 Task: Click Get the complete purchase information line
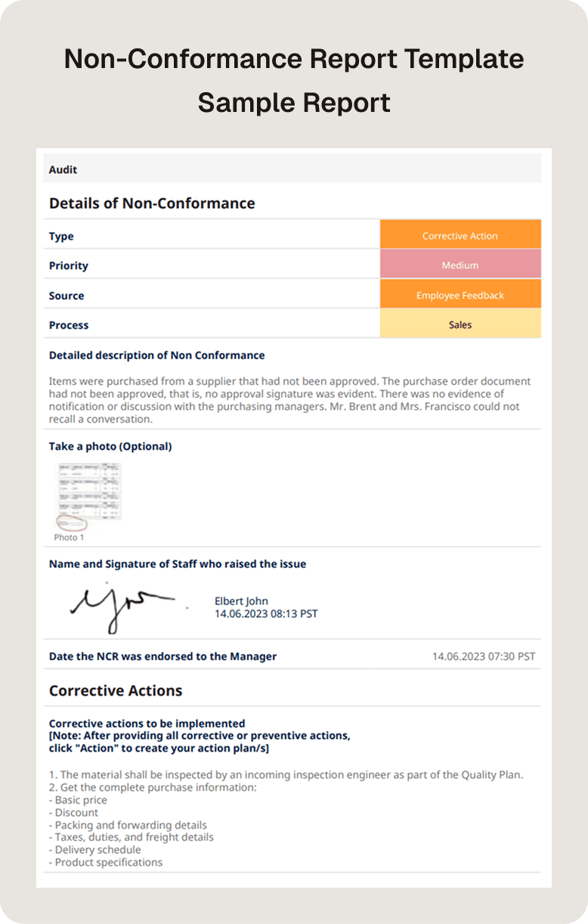coord(153,788)
